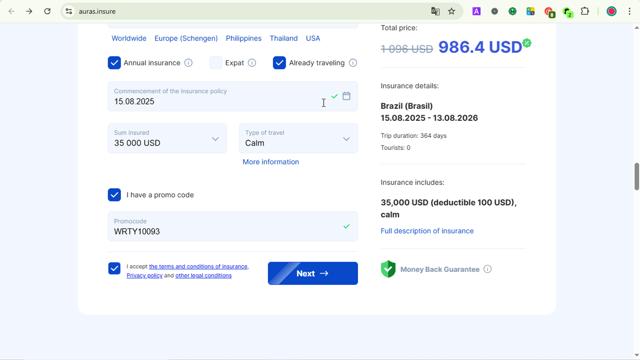Click the Trip duration: 364 days text
The height and width of the screenshot is (360, 640).
pyautogui.click(x=413, y=136)
